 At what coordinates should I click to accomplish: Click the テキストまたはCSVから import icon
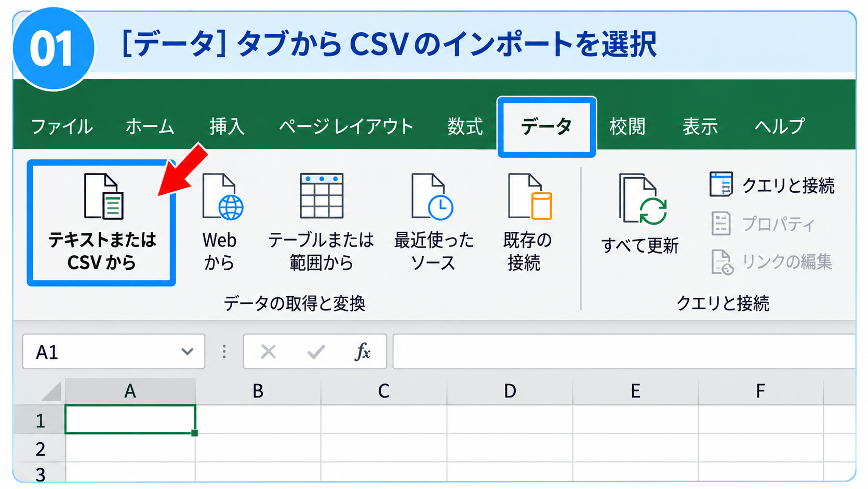[x=104, y=196]
